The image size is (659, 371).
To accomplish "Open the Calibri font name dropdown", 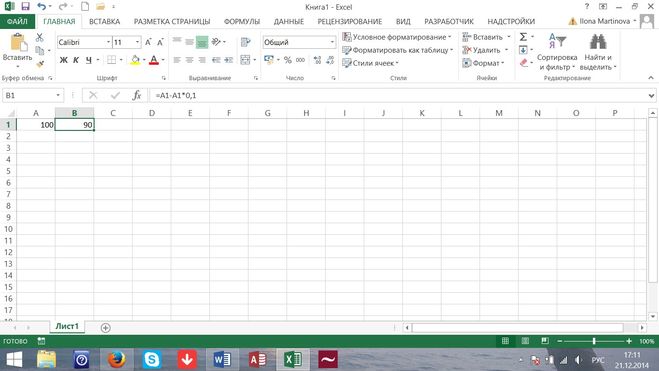I will pyautogui.click(x=108, y=42).
